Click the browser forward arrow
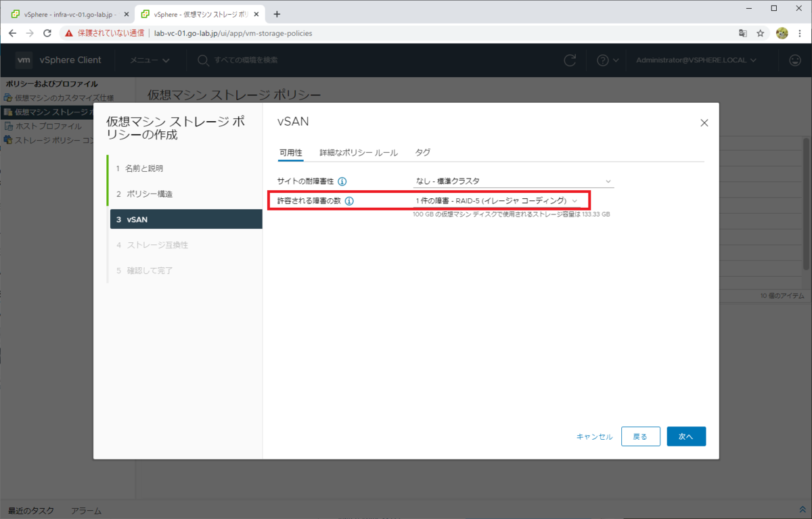 point(30,32)
